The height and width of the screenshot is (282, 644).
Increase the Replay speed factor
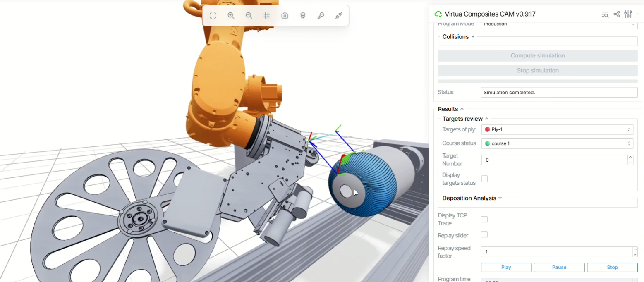click(x=635, y=249)
